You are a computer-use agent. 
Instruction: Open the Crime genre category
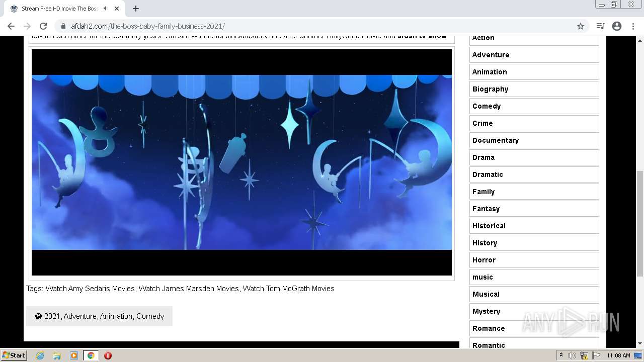pyautogui.click(x=534, y=123)
